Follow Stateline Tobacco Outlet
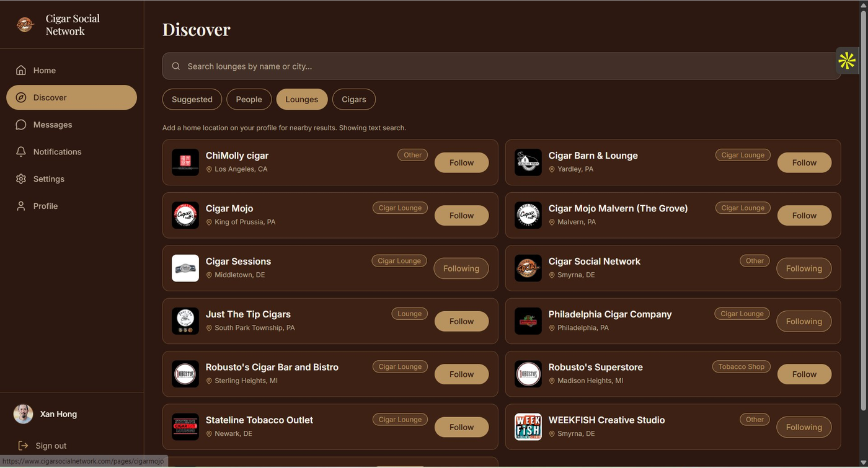This screenshot has width=868, height=468. (x=461, y=427)
